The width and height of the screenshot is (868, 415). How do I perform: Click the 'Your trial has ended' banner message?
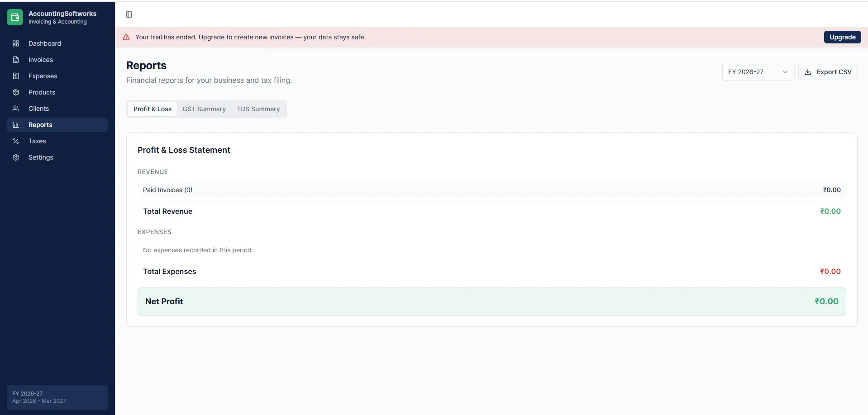250,37
